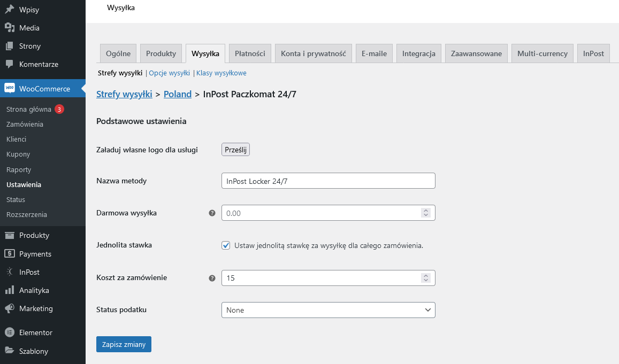This screenshot has height=364, width=619.
Task: Open the Strefy wysyłki breadcrumb link
Action: coord(124,94)
